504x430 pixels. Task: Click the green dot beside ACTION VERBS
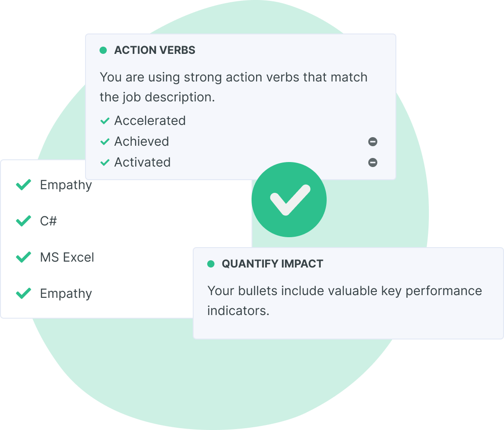pyautogui.click(x=103, y=50)
